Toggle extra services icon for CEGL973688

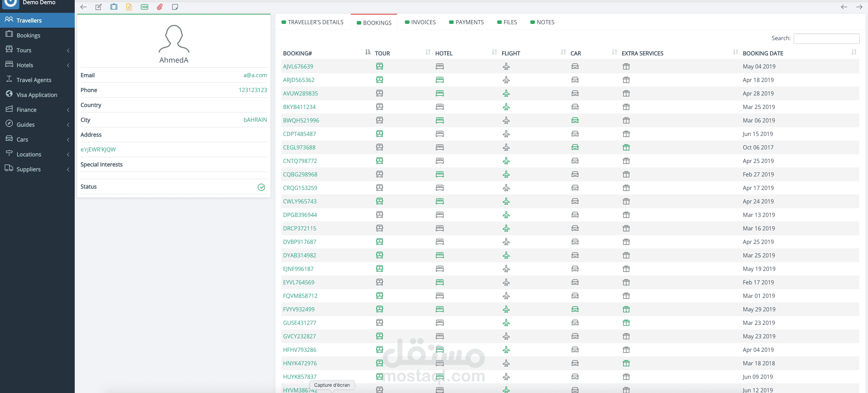[626, 147]
